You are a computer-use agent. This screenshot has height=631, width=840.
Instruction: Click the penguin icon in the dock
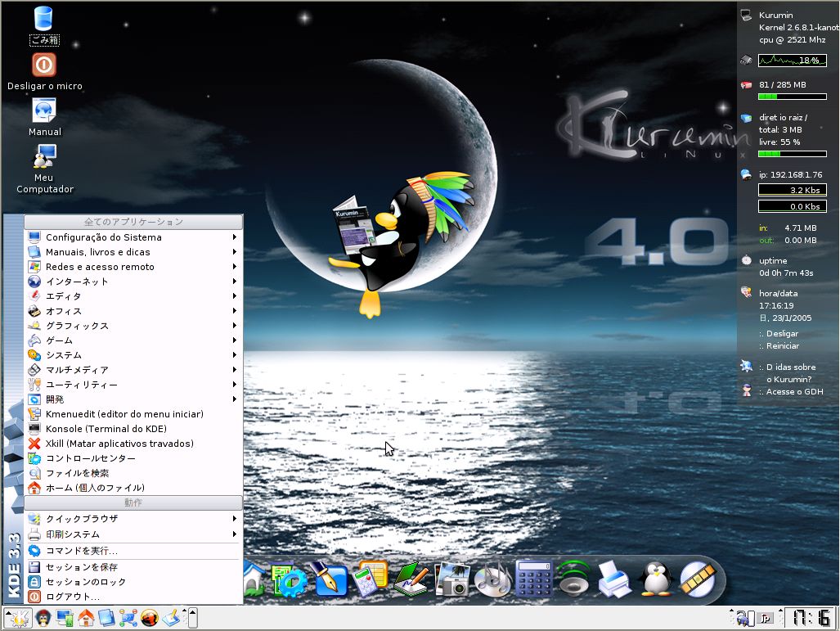[656, 579]
